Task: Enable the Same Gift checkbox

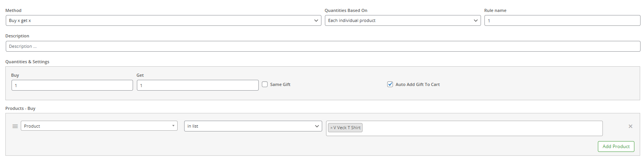Action: point(265,84)
